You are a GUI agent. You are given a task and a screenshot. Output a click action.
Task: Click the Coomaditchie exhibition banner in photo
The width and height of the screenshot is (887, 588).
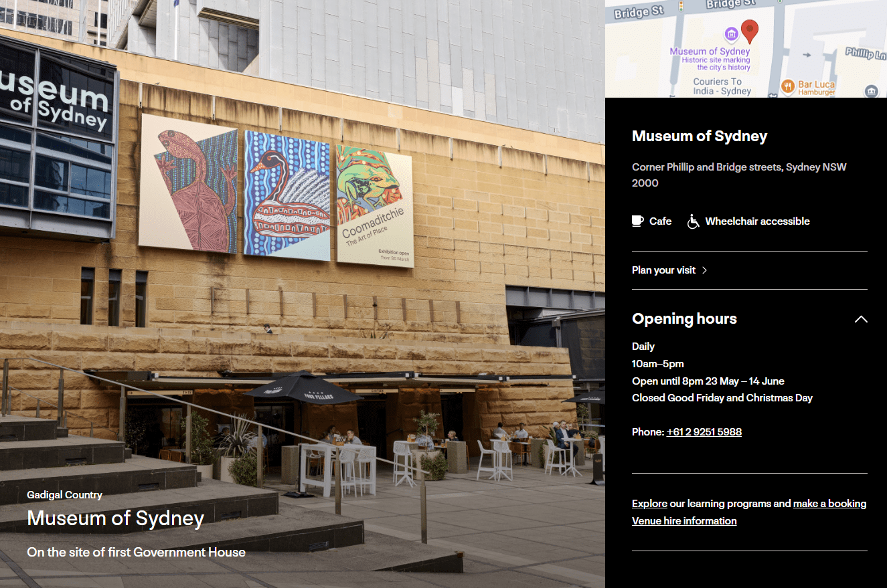point(375,206)
